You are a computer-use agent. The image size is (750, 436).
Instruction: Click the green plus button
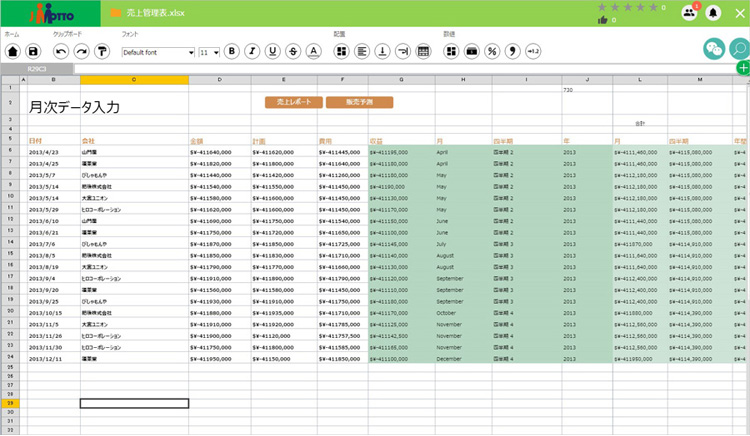click(x=742, y=68)
